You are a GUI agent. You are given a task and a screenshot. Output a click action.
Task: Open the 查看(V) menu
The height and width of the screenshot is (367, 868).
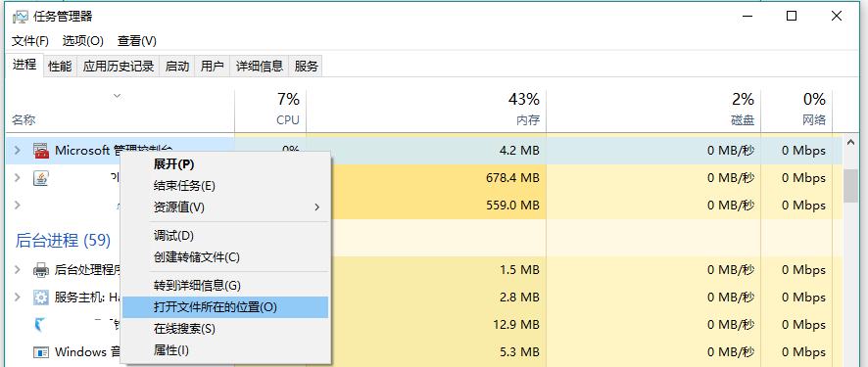point(137,41)
